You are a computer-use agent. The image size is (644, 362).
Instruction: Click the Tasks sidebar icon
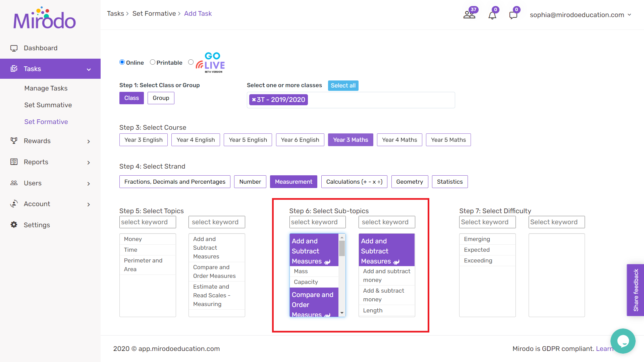14,69
